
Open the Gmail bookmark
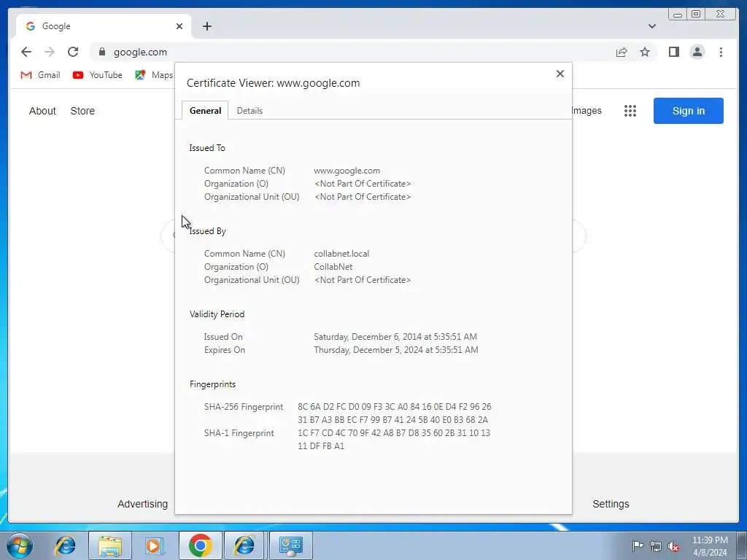click(x=41, y=75)
